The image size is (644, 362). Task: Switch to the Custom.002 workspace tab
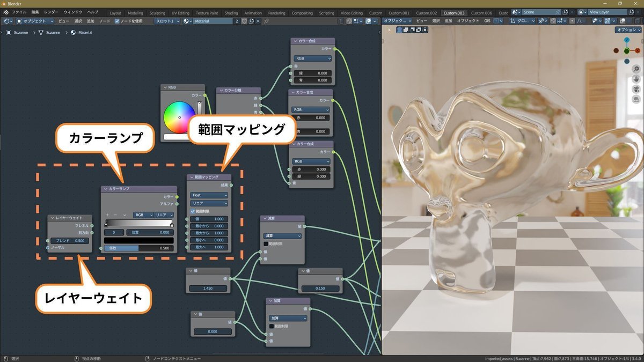pos(426,13)
